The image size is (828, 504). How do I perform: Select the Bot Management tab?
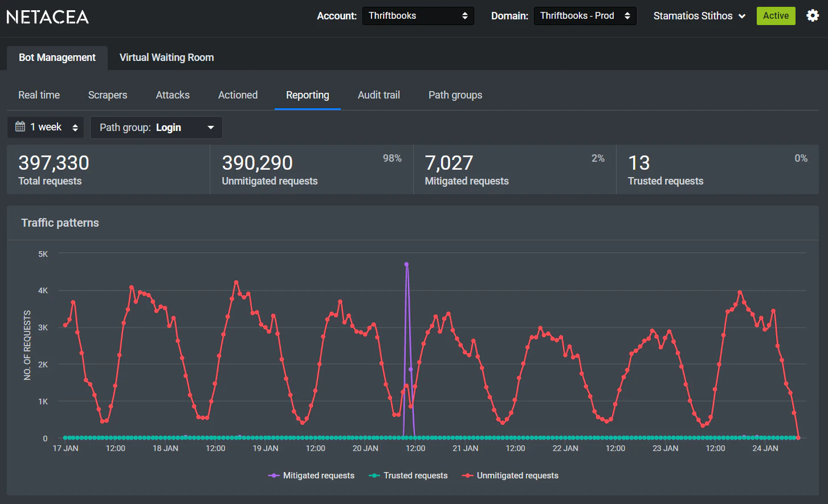pyautogui.click(x=56, y=58)
